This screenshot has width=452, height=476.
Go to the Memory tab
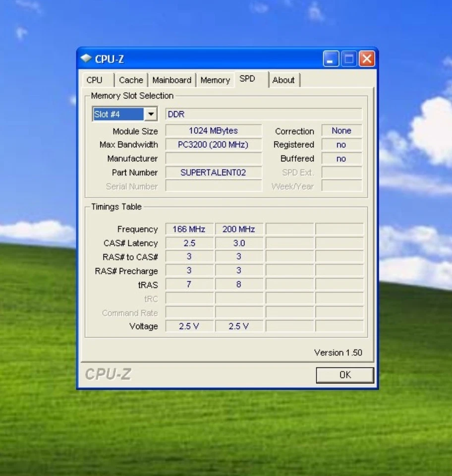pyautogui.click(x=215, y=80)
